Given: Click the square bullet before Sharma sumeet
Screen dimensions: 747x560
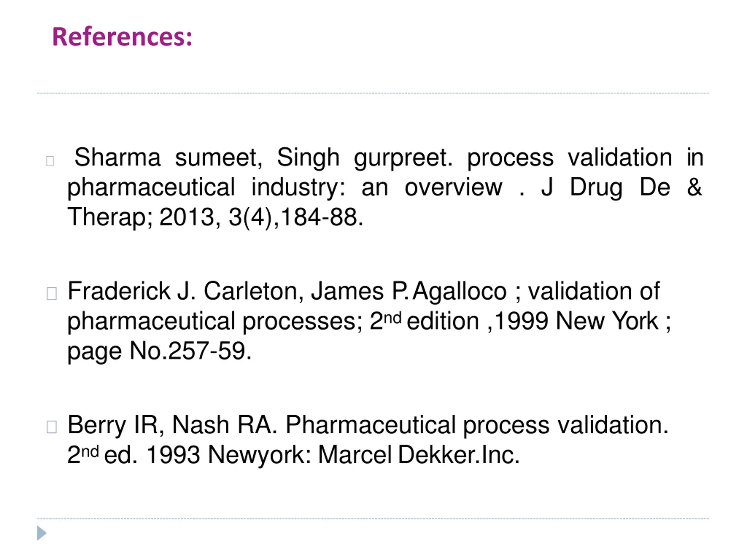Looking at the screenshot, I should pos(50,161).
